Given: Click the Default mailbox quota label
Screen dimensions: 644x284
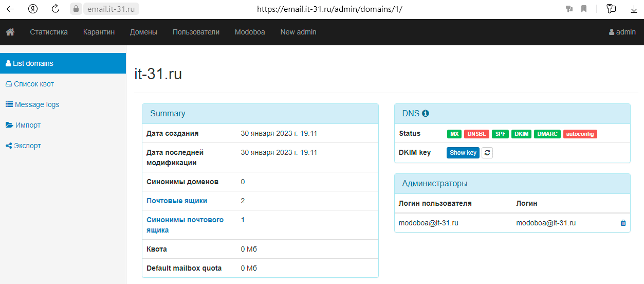Looking at the screenshot, I should (x=184, y=268).
